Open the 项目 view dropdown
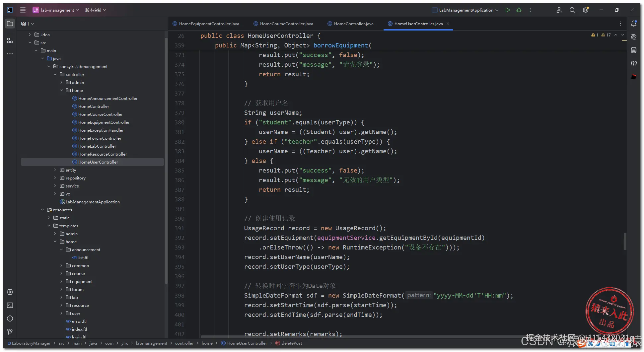The width and height of the screenshot is (644, 352). click(28, 24)
